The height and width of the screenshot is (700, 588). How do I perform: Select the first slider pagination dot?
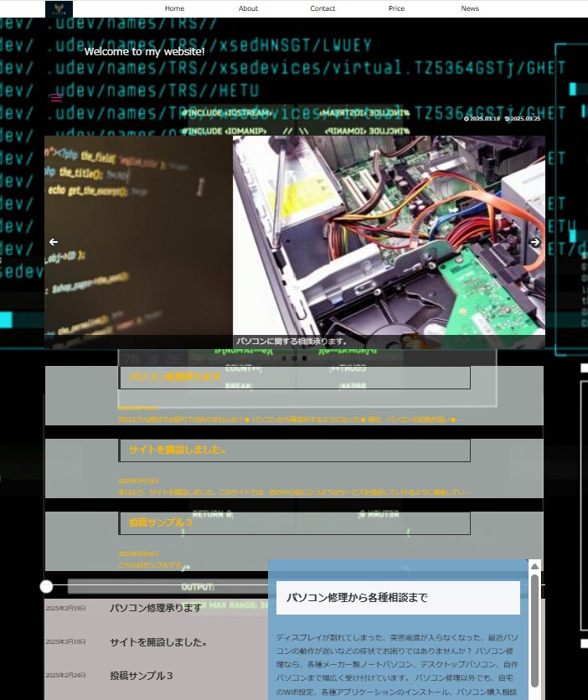coord(285,358)
